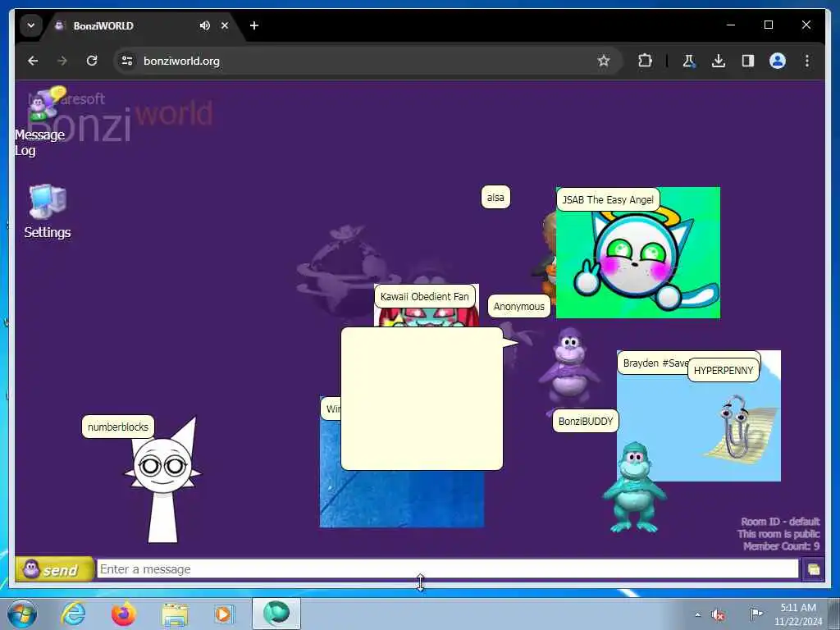
Task: Reload the bonziworld.org page
Action: (92, 61)
